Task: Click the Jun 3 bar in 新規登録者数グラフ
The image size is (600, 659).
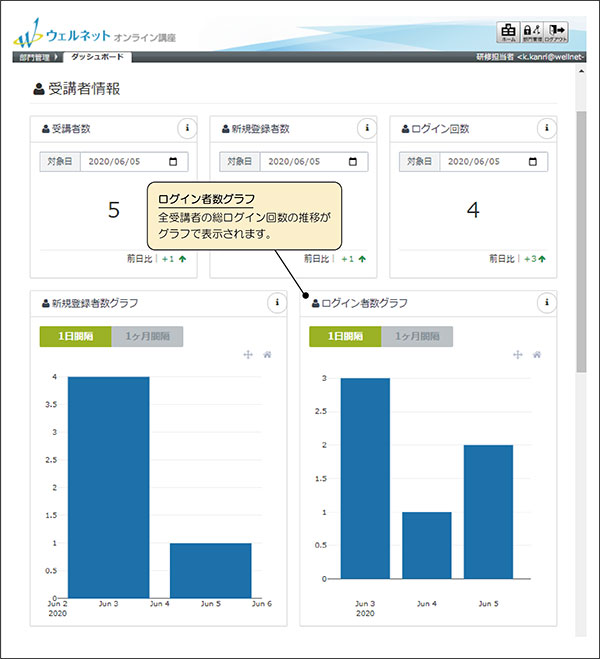Action: pyautogui.click(x=108, y=487)
